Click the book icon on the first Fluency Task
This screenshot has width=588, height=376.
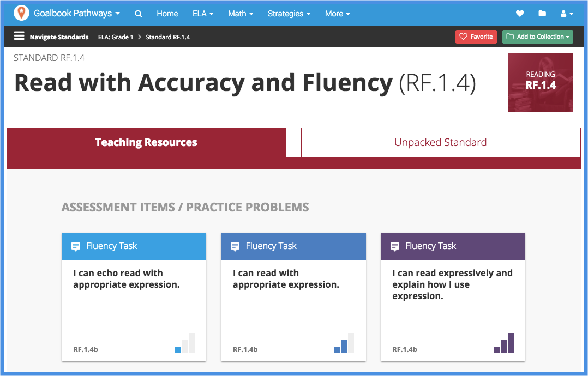[x=76, y=246]
